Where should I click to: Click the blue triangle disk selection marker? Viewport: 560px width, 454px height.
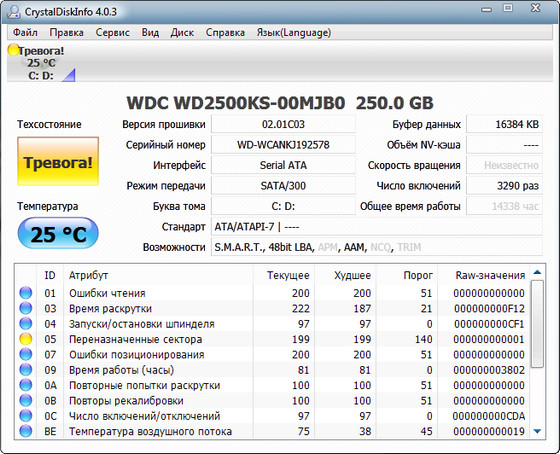pyautogui.click(x=69, y=75)
